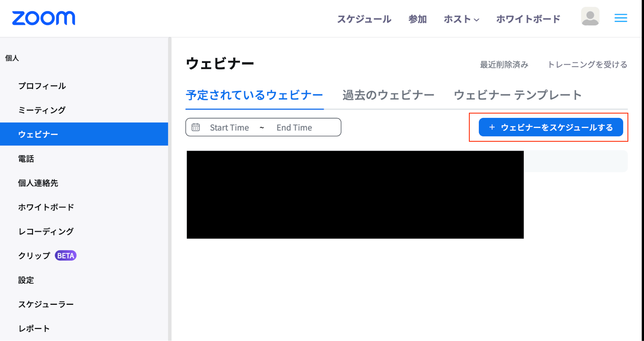Switch to ウェビナー テンプレート tab

tap(518, 95)
